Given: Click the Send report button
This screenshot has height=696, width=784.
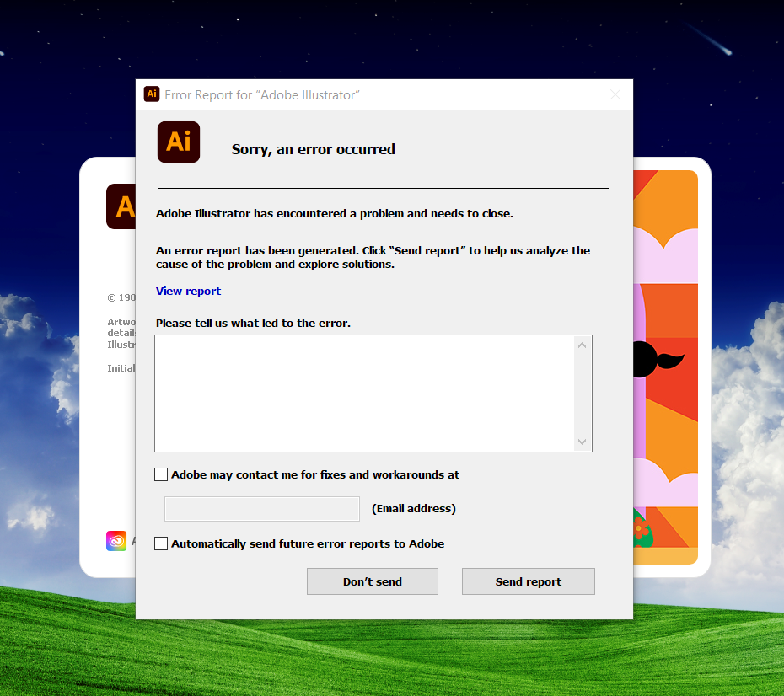Looking at the screenshot, I should (x=529, y=581).
